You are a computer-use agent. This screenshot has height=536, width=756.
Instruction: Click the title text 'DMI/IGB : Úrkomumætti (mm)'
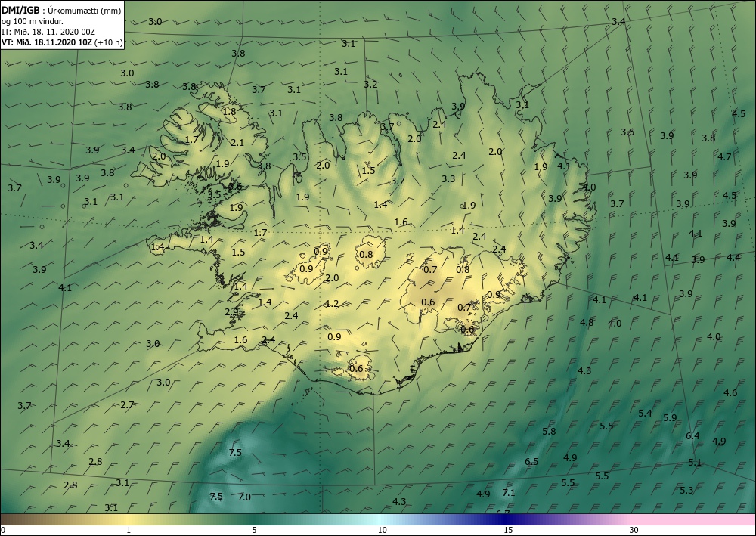(61, 11)
